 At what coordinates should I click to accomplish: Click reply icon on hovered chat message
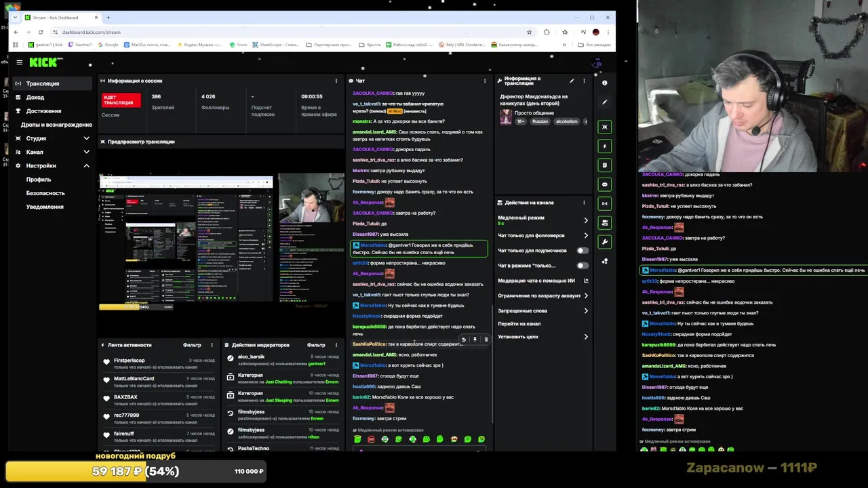(x=464, y=340)
